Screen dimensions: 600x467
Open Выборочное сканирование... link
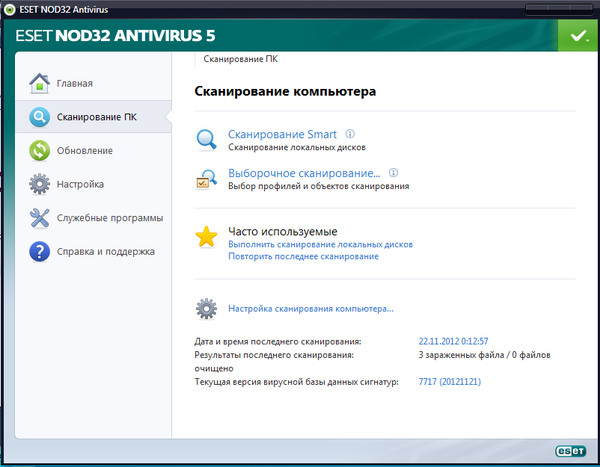(x=304, y=173)
